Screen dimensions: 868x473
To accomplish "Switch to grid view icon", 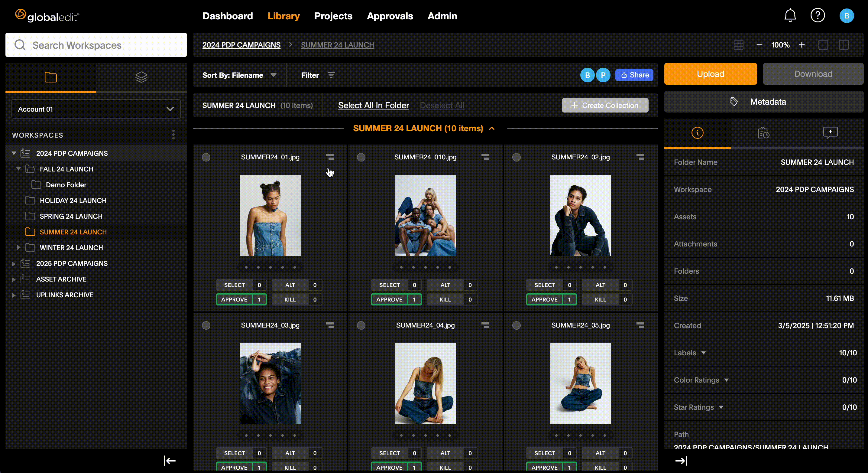I will click(x=738, y=45).
